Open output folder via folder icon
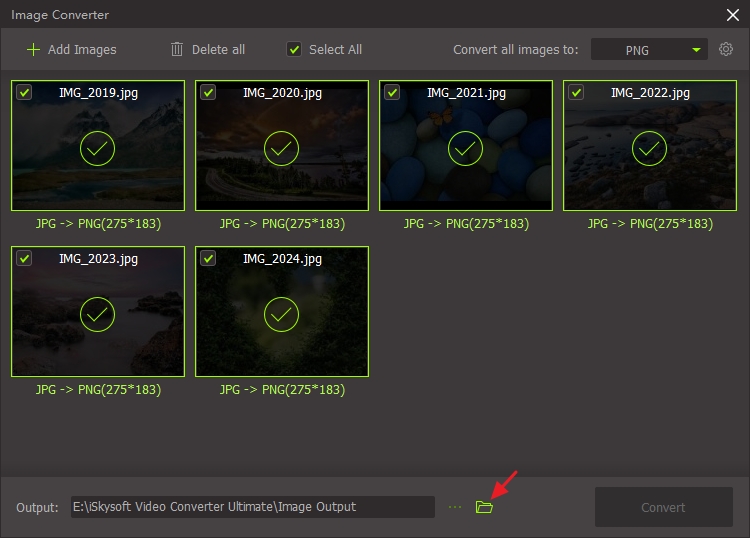The height and width of the screenshot is (538, 750). (485, 507)
